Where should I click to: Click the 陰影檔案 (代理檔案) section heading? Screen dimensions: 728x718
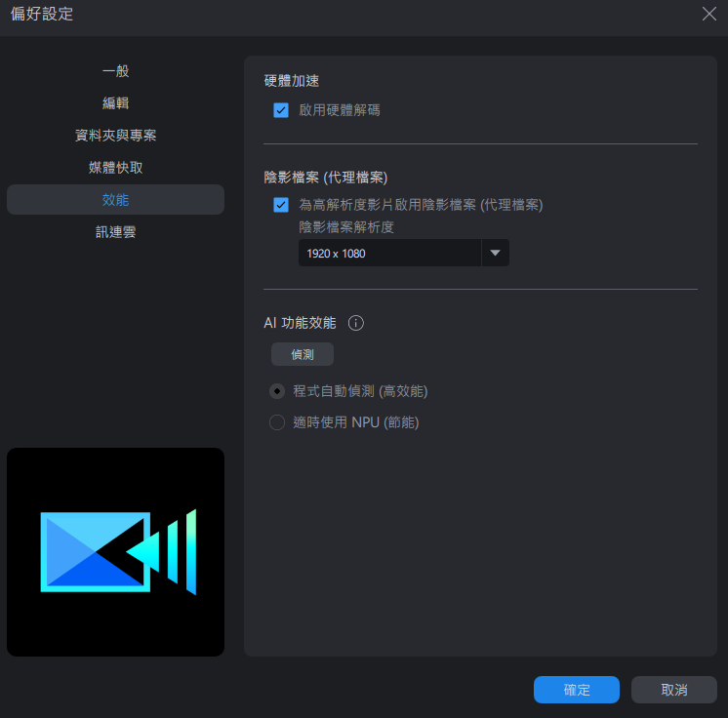pos(326,178)
